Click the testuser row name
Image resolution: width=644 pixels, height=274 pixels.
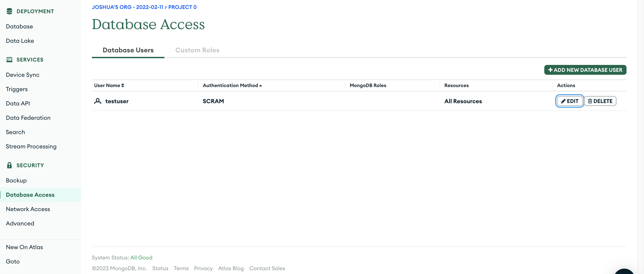pyautogui.click(x=117, y=101)
